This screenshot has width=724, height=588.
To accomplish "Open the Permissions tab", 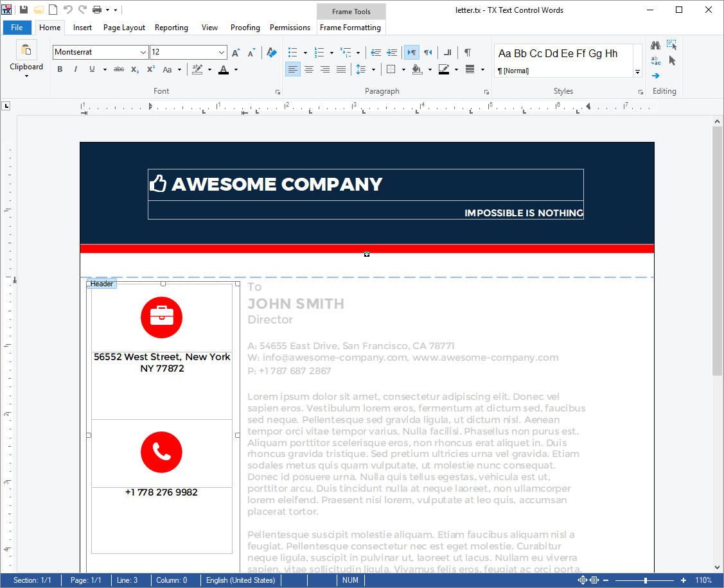I will [290, 28].
